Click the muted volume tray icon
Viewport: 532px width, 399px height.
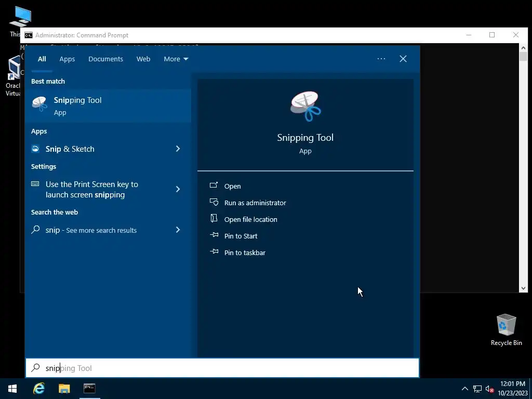[489, 389]
